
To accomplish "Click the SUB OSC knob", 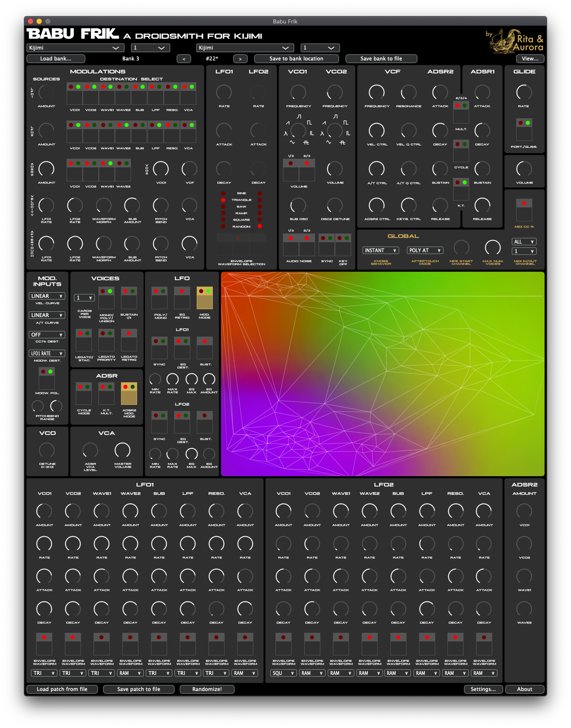I will pos(298,205).
